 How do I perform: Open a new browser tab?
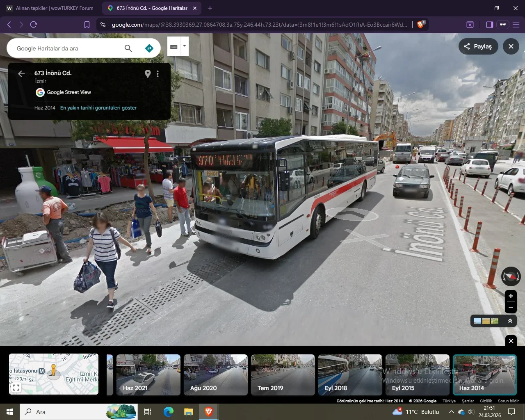(x=210, y=8)
